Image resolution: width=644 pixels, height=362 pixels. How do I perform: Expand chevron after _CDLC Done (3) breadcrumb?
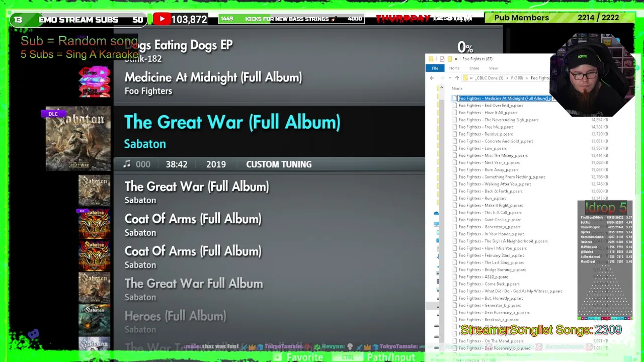pos(508,78)
